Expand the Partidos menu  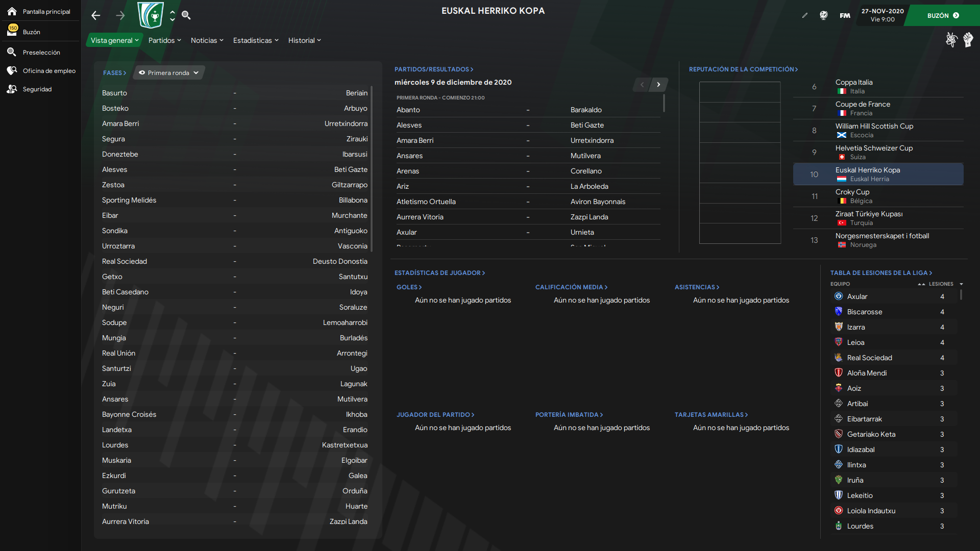(x=164, y=40)
